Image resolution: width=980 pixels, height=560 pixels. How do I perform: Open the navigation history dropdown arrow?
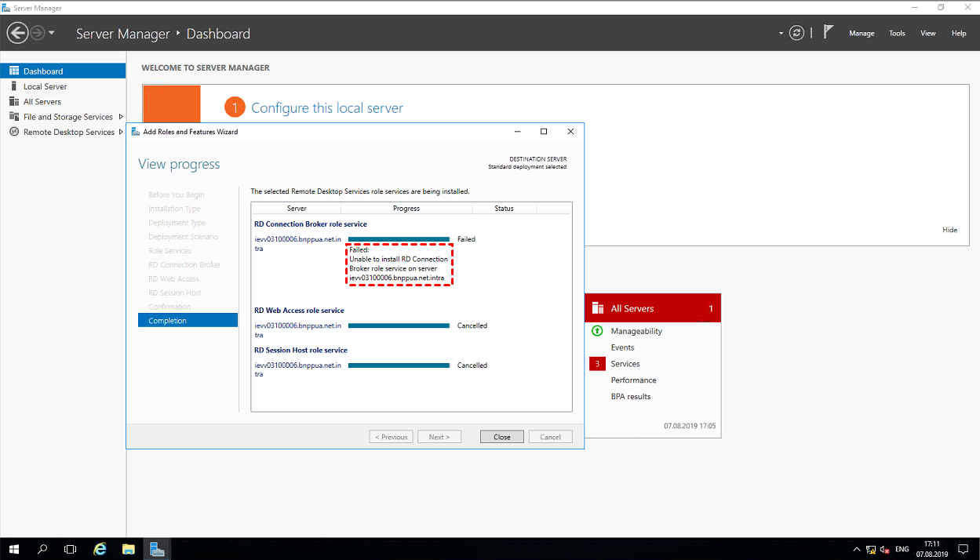click(52, 33)
